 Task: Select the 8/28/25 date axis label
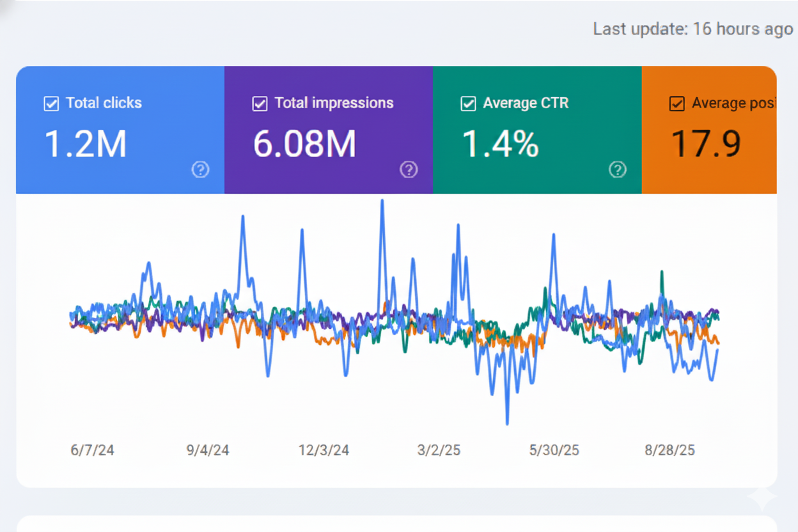tap(669, 450)
